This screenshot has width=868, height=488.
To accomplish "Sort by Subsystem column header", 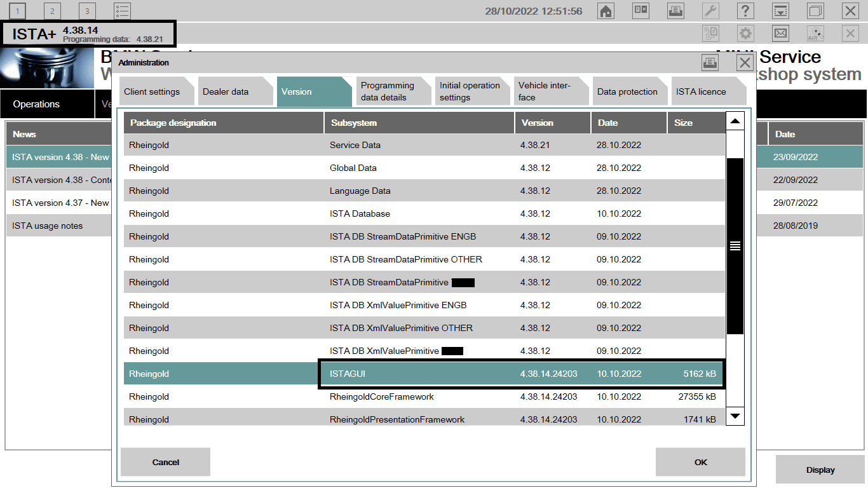I will (x=419, y=123).
